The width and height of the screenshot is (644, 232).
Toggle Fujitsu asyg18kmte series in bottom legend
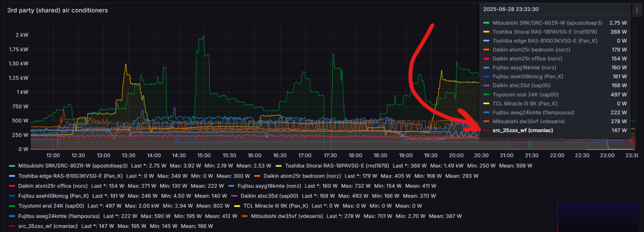[x=269, y=186]
